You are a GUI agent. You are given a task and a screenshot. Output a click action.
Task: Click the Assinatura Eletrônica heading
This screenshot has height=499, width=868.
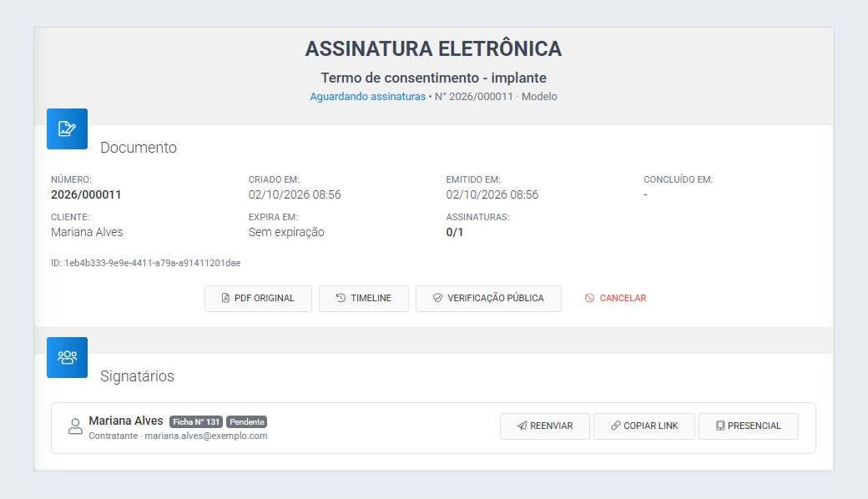[433, 48]
